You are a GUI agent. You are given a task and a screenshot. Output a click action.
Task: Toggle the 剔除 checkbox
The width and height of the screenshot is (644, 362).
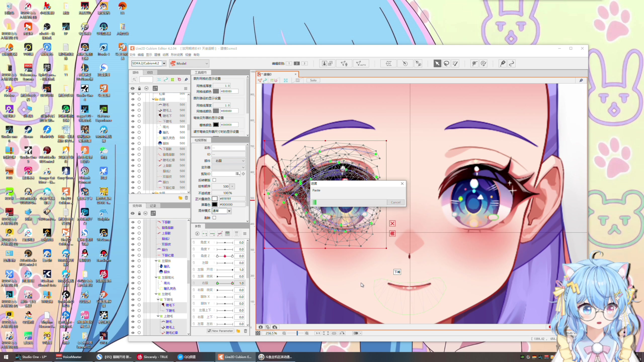point(214,218)
